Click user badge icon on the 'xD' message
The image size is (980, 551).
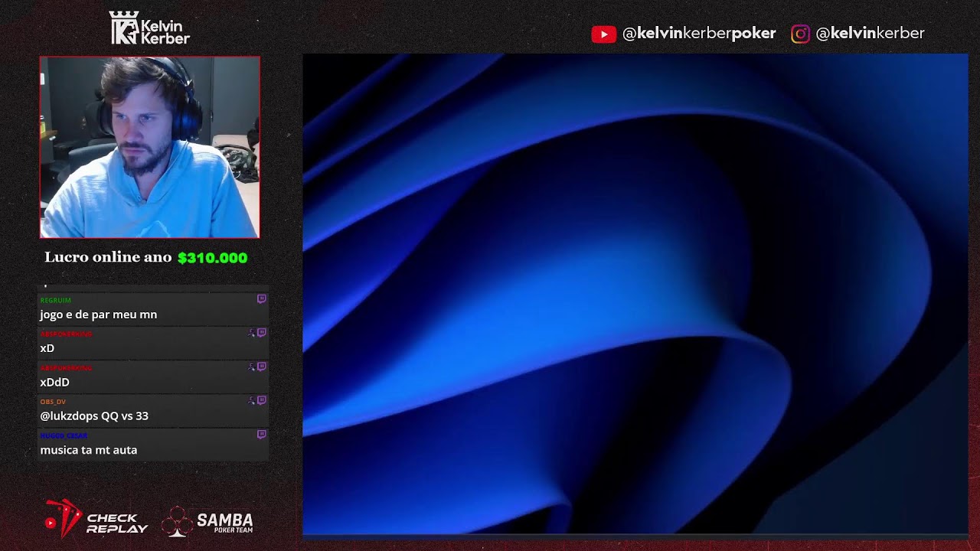click(251, 333)
